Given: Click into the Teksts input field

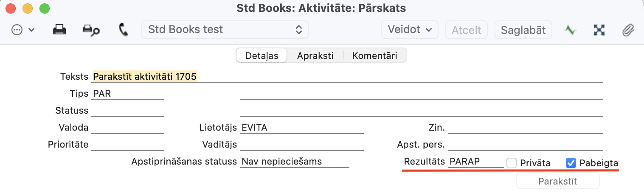Looking at the screenshot, I should (347, 77).
